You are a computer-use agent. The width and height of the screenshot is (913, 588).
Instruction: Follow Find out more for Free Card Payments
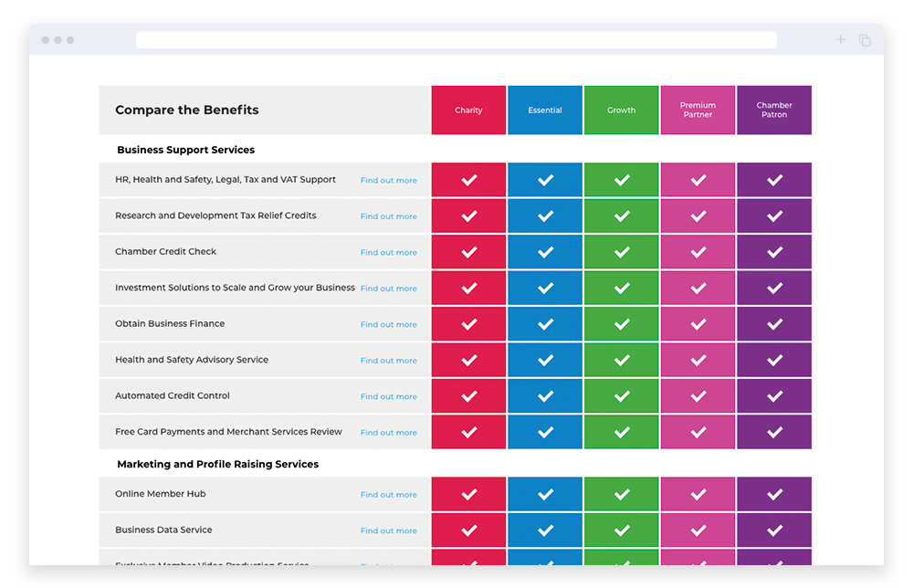tap(388, 433)
